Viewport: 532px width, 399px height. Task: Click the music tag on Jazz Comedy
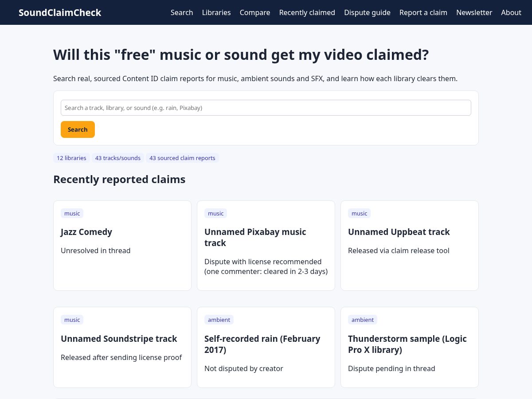coord(72,213)
